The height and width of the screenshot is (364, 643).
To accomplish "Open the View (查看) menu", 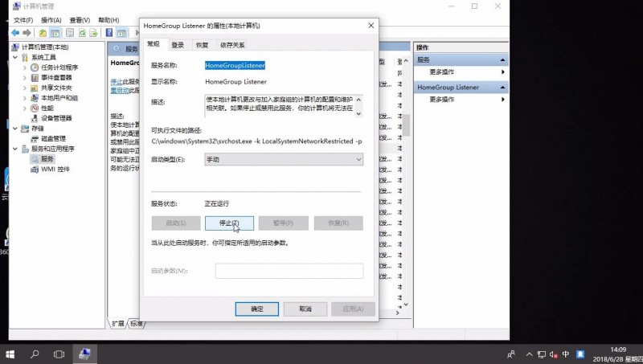I will (x=80, y=20).
